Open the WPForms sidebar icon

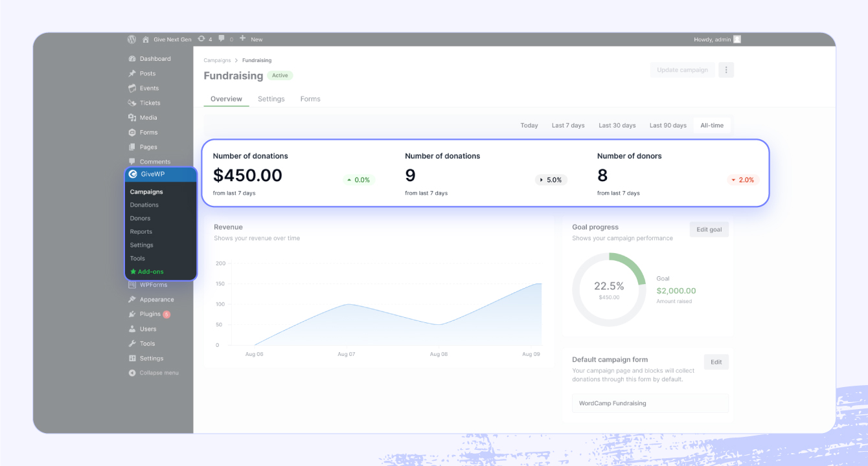(134, 284)
